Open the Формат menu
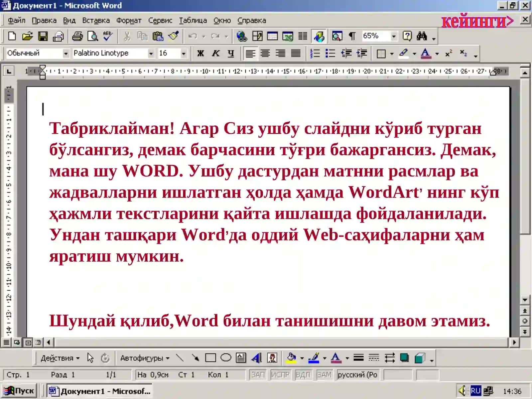Screen dimensions: 532x399 tap(129, 20)
